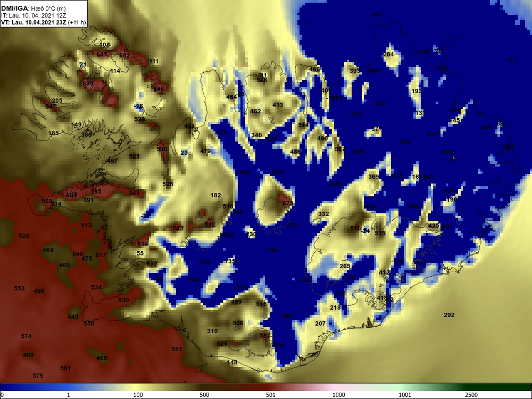Screen dimensions: 532x399
Task: Click the value 614 on the map
Action: [143, 244]
